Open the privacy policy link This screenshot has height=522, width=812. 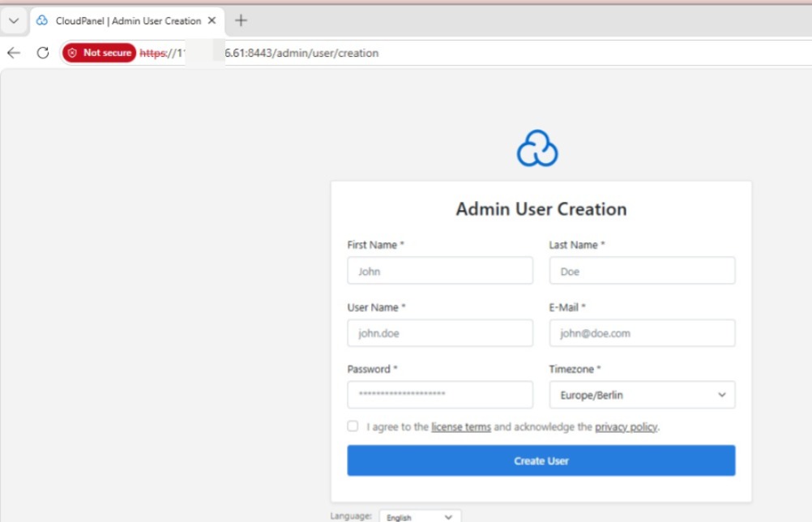pyautogui.click(x=626, y=427)
